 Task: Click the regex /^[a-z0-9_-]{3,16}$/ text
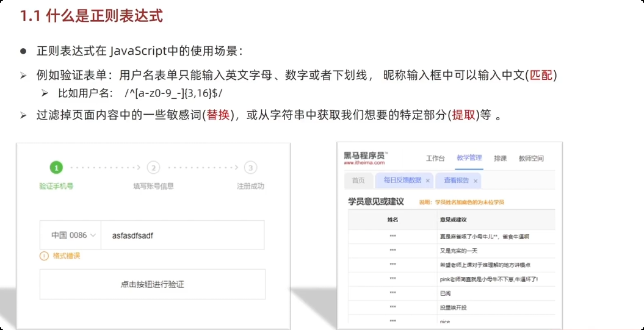point(173,93)
